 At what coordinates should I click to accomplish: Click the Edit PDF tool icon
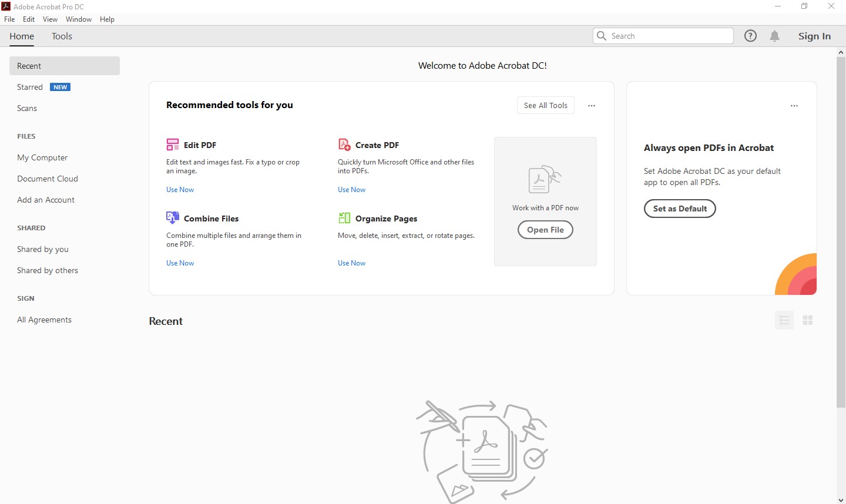pos(173,145)
